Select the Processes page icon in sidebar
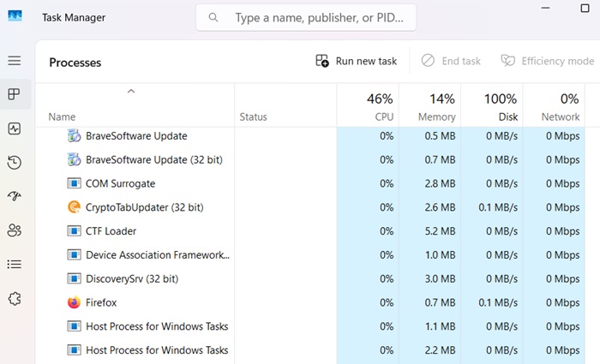Screen dimensions: 600x364 (x=15, y=94)
